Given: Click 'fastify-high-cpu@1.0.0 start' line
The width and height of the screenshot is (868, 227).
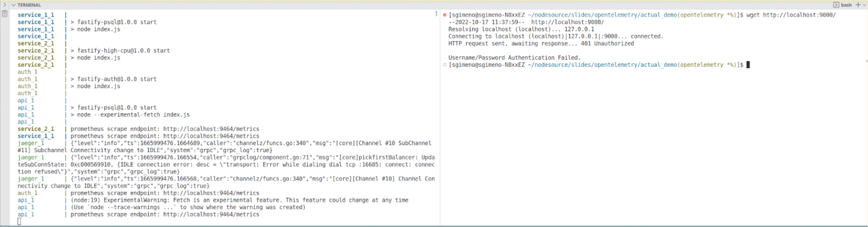Looking at the screenshot, I should (x=123, y=51).
